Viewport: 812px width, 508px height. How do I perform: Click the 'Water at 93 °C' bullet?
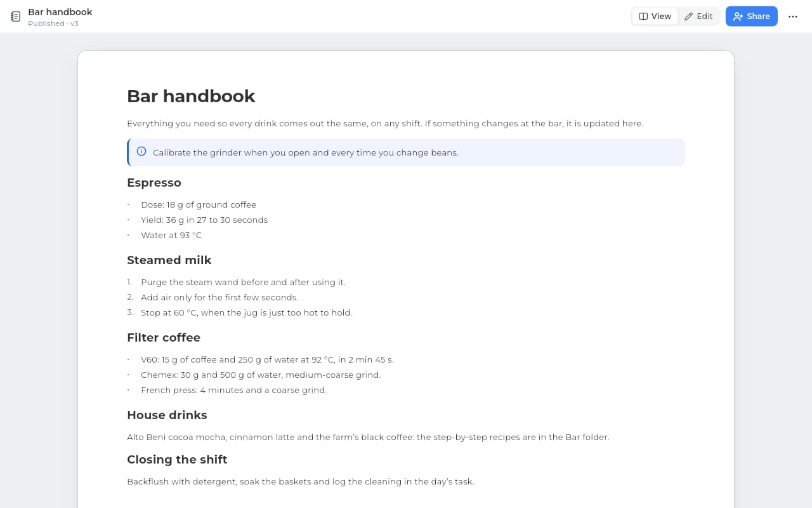tap(171, 235)
